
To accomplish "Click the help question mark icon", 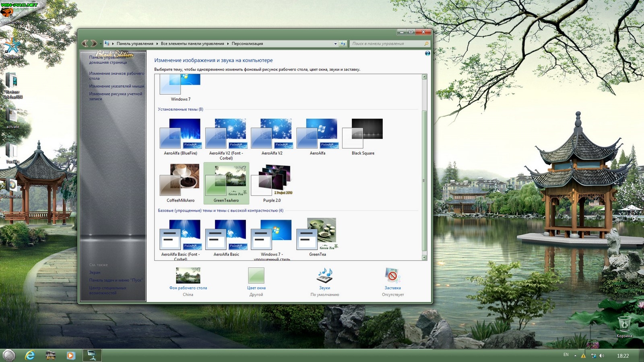I will [427, 53].
